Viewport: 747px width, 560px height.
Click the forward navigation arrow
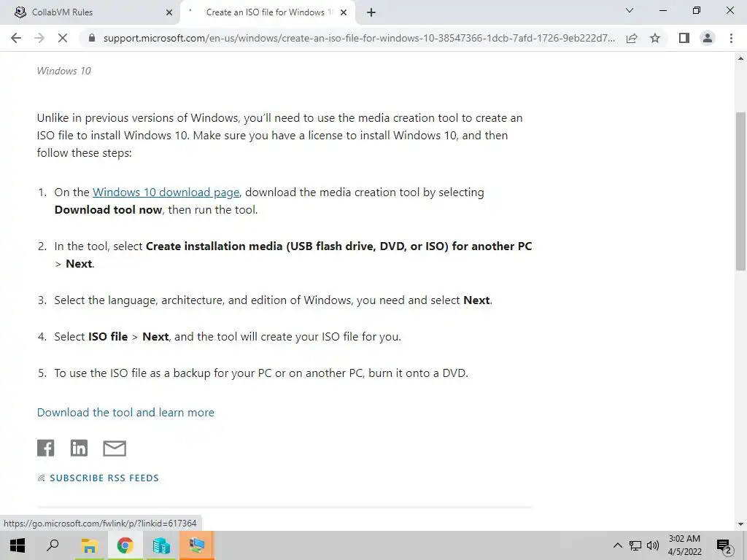coord(39,38)
